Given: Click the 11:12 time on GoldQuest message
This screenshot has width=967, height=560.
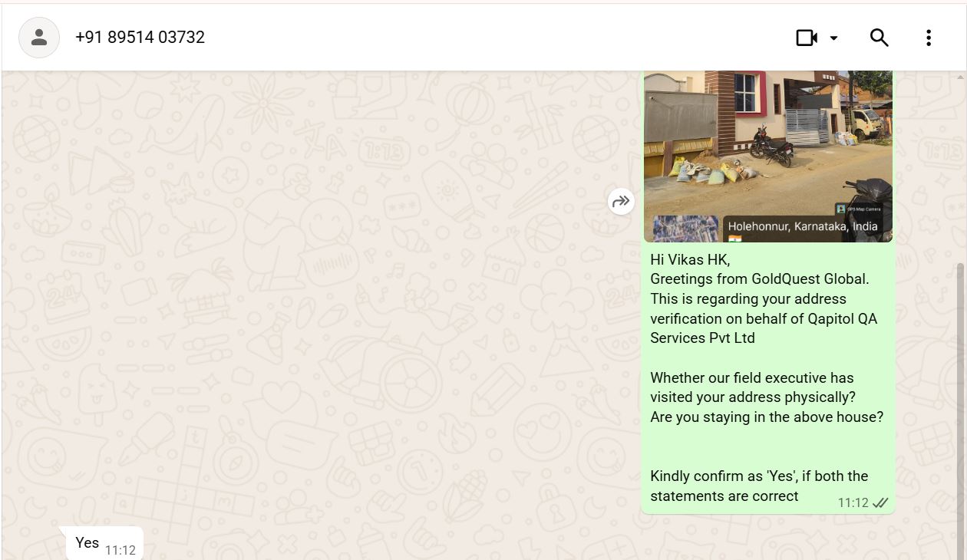Looking at the screenshot, I should pos(853,503).
